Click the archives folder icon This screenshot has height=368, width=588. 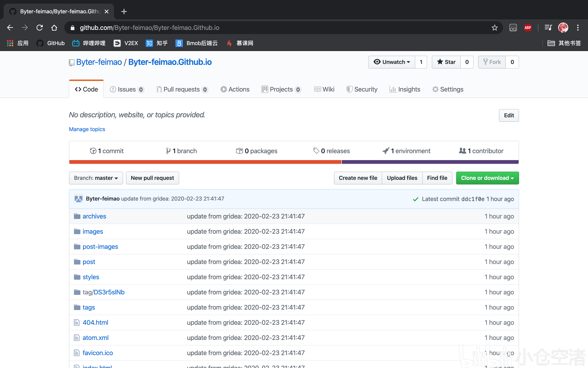point(77,216)
